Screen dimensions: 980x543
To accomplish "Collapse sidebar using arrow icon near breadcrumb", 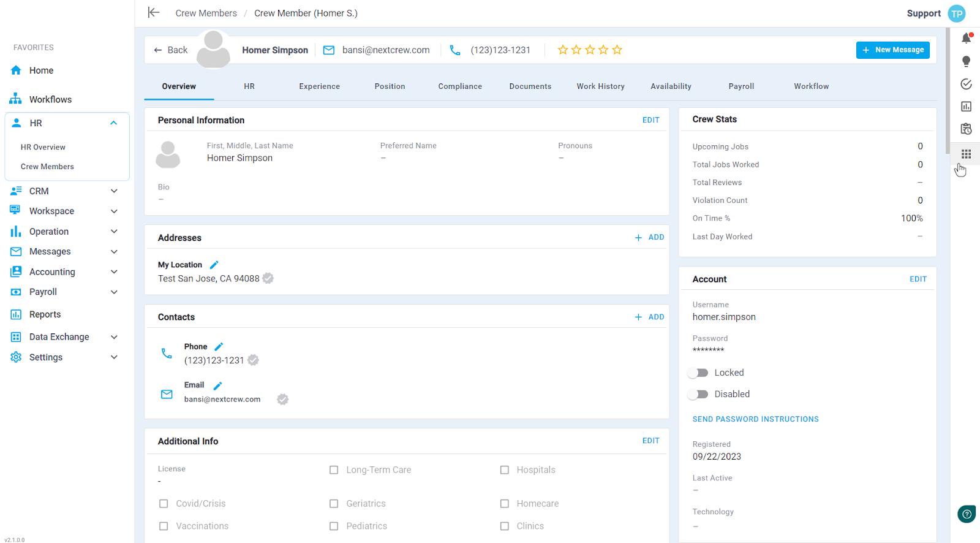I will tap(154, 12).
